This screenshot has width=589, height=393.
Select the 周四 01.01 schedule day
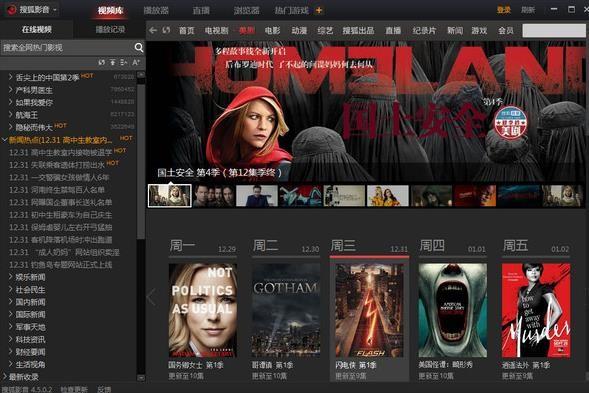(453, 246)
